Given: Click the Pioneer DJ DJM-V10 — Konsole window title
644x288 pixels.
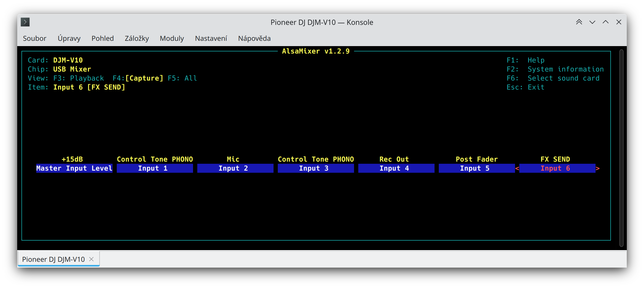Looking at the screenshot, I should click(322, 22).
